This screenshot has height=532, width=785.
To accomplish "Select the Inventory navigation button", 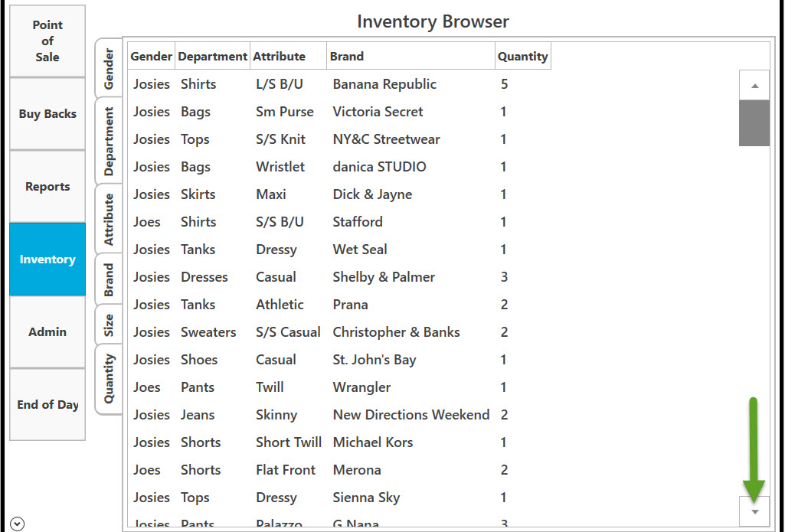I will pyautogui.click(x=47, y=259).
